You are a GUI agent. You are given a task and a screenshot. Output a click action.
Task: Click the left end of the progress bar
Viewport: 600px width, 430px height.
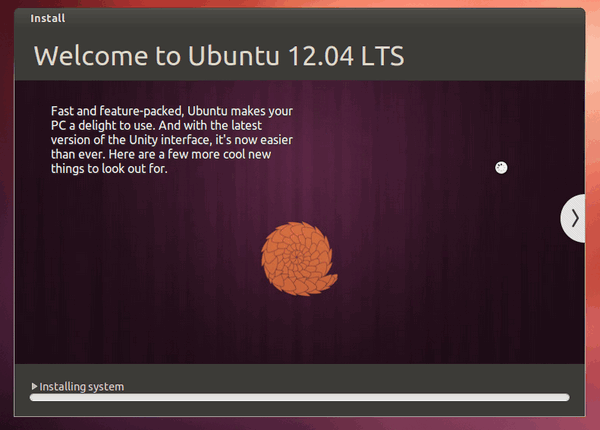click(36, 397)
